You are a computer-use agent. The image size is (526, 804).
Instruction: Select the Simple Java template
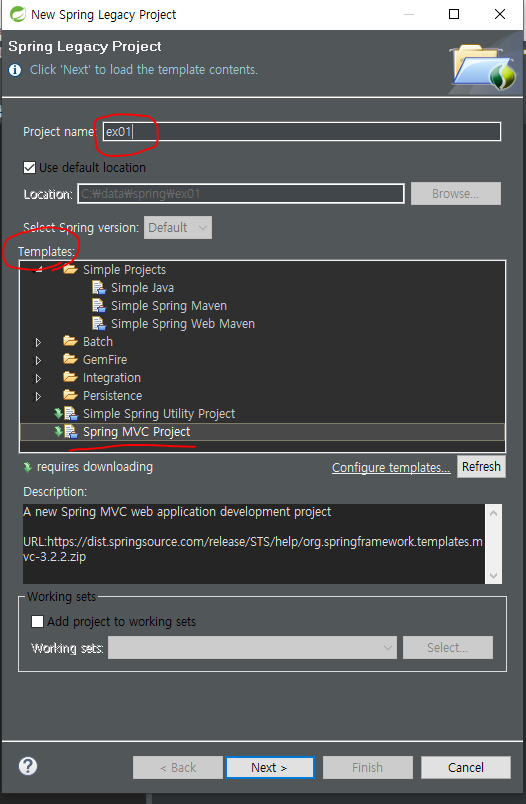pos(143,288)
